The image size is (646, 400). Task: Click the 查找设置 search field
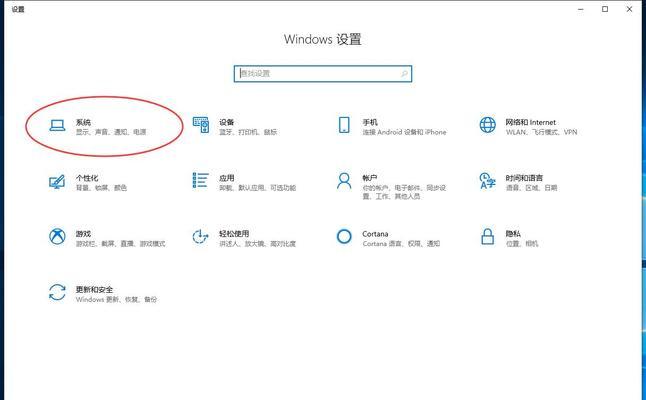tap(323, 74)
